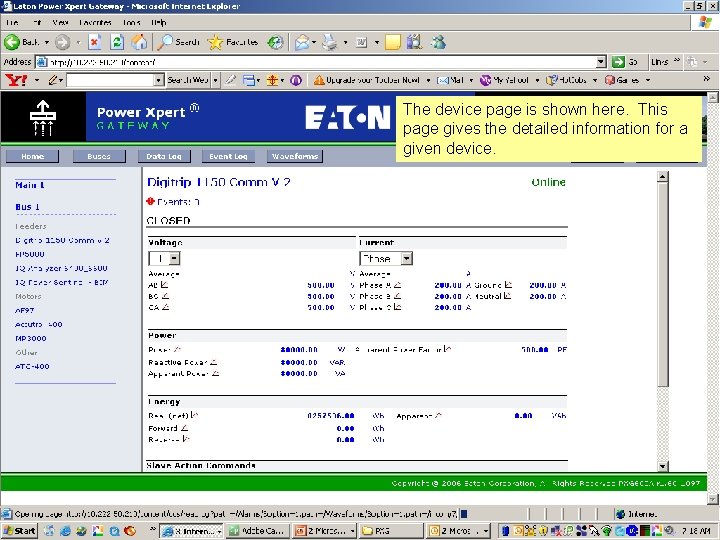The width and height of the screenshot is (720, 540).
Task: Open the History globe icon in the toolbar
Action: coord(276,42)
